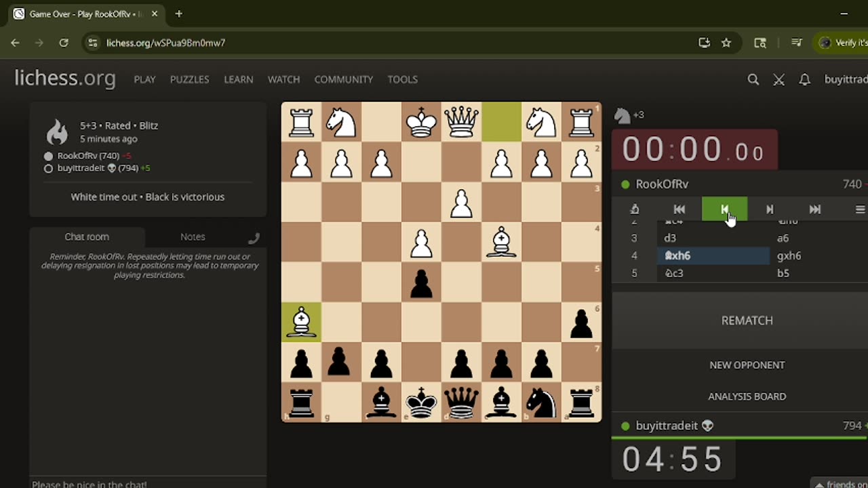Click RookOfRv name above move list

click(662, 184)
